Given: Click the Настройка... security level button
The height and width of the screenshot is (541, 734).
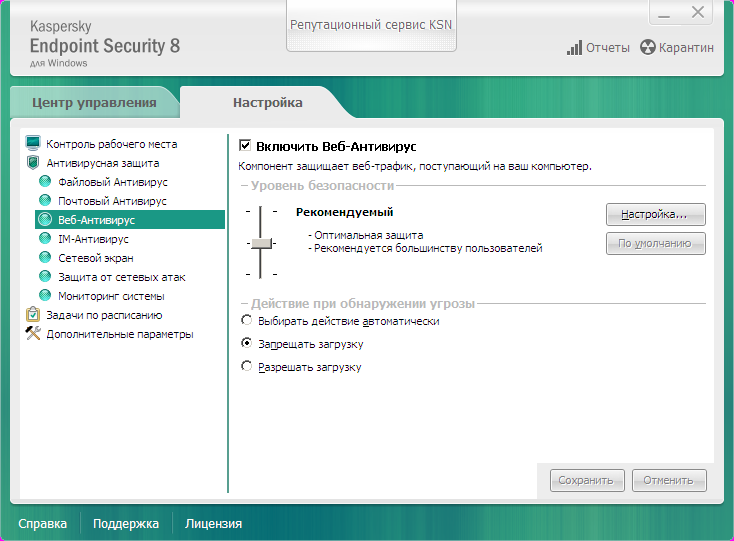Looking at the screenshot, I should point(655,214).
